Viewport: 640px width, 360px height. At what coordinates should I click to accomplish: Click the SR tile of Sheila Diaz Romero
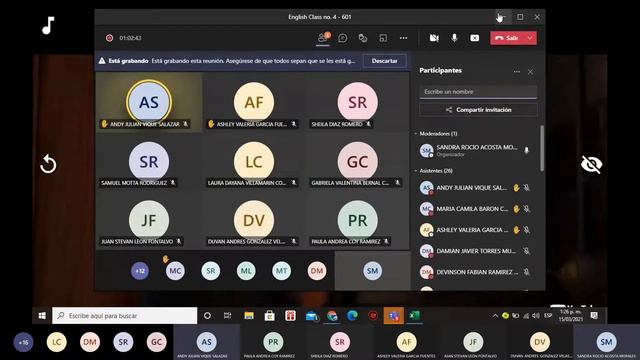coord(358,102)
